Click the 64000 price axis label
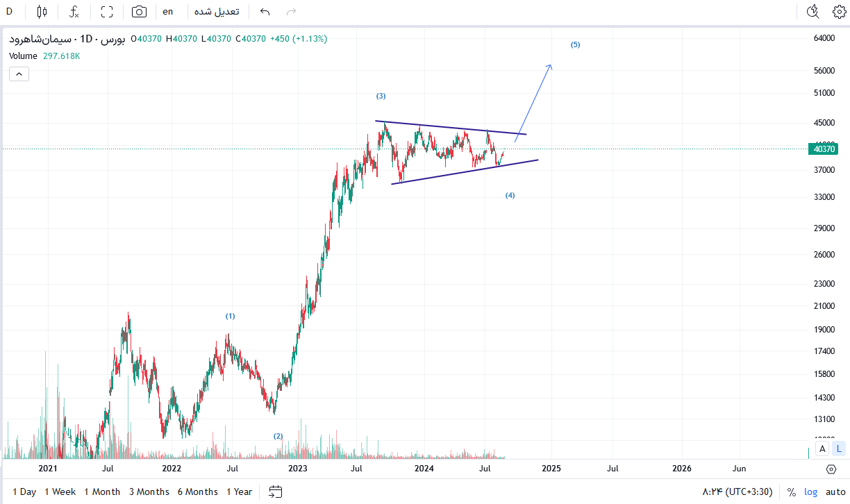The height and width of the screenshot is (504, 850). pyautogui.click(x=824, y=38)
